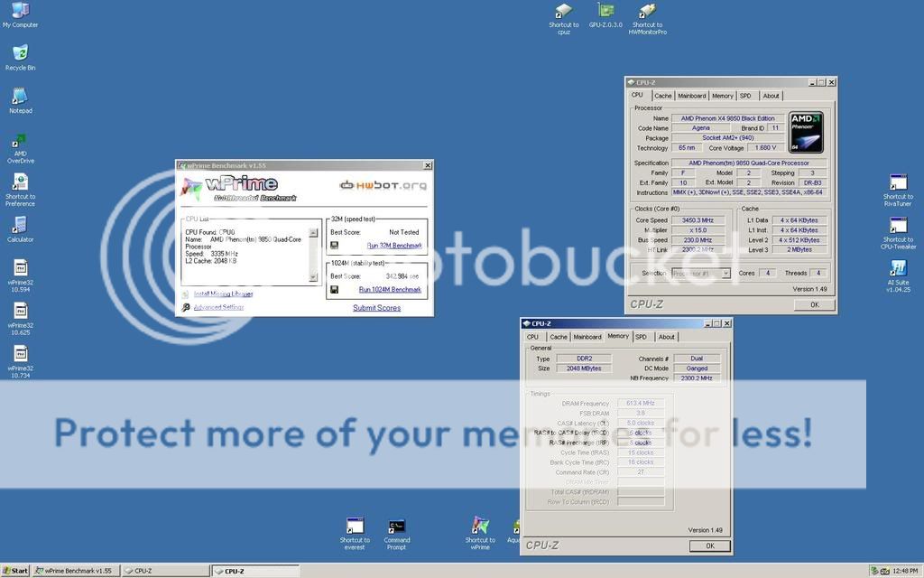
Task: Click the floppy save icon beside 32M Best Score
Action: [x=334, y=246]
